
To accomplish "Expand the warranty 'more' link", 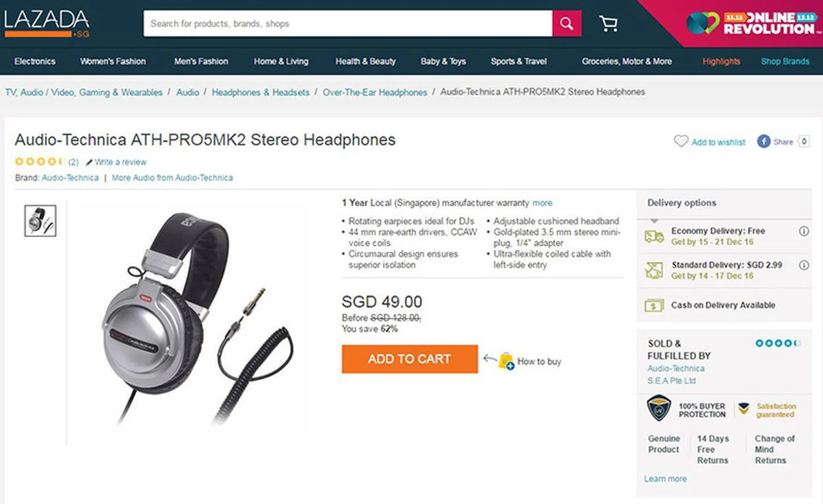I will 542,203.
